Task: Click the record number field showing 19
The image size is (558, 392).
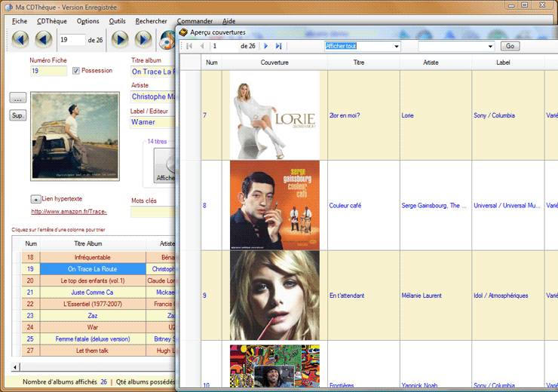Action: (72, 39)
